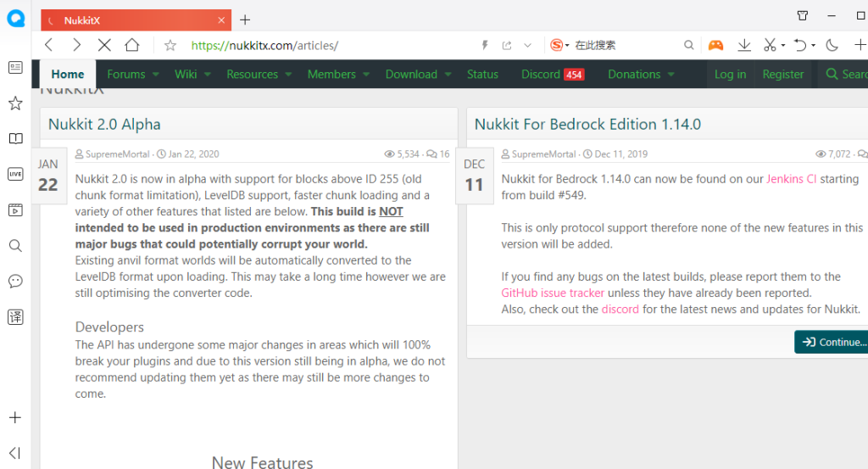Click the Dec 11, 2019 post date
868x469 pixels.
click(x=620, y=154)
